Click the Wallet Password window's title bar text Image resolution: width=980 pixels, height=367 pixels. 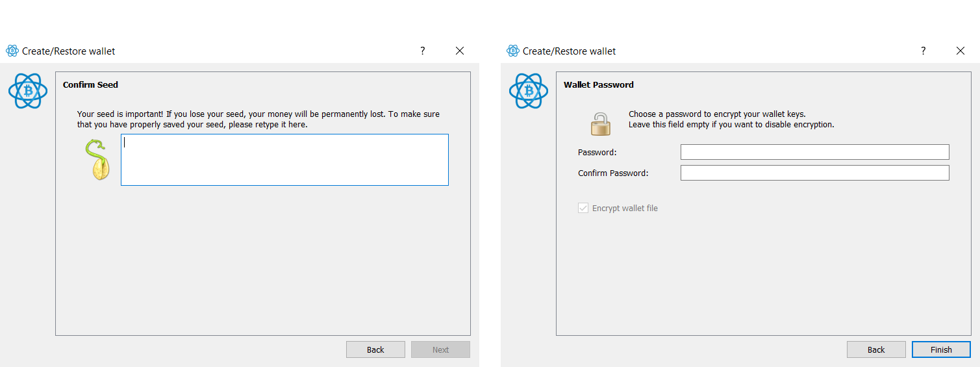[570, 51]
